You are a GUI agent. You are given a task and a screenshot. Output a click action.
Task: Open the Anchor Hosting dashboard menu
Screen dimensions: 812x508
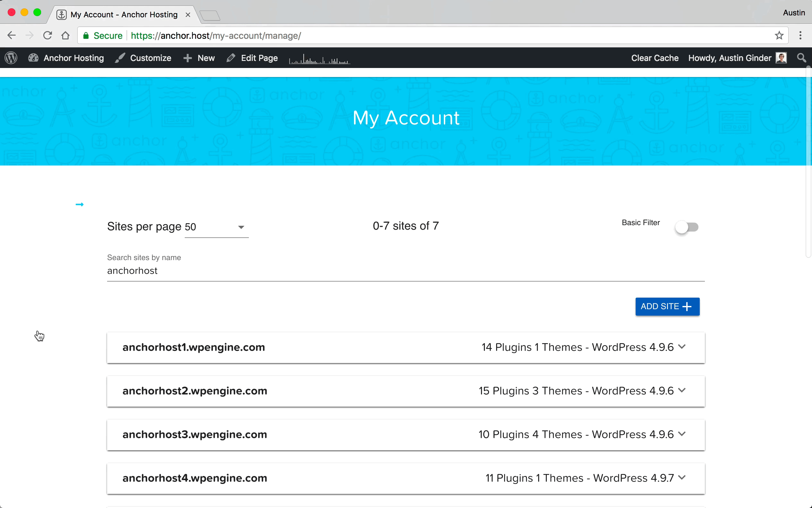pos(66,58)
